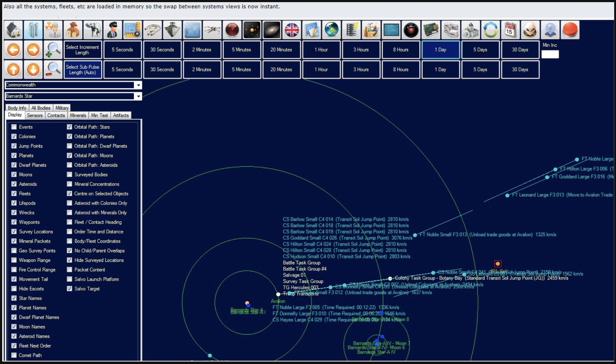Viewport: 616px width, 364px height.
Task: Toggle the Asteroids display checkbox
Action: click(x=14, y=184)
